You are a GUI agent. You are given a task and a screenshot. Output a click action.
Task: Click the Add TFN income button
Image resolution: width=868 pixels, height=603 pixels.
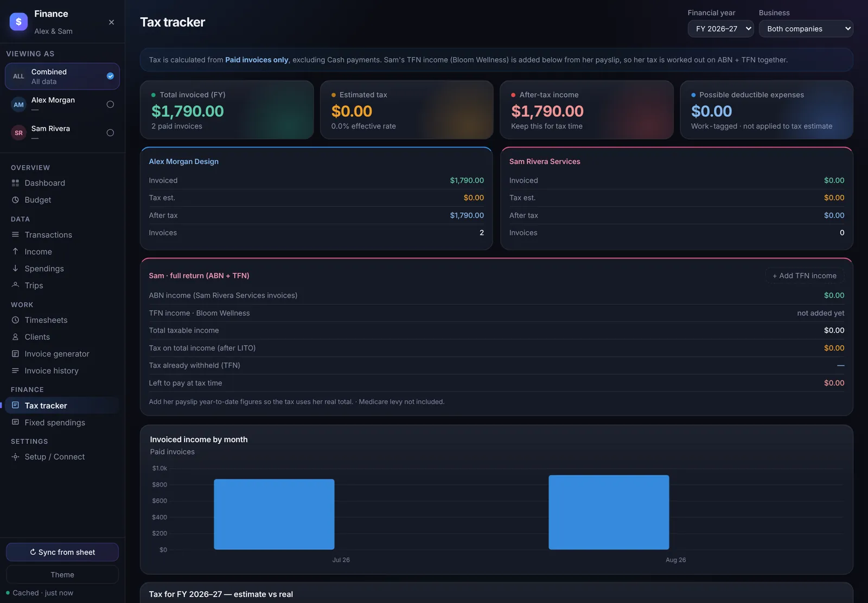805,276
